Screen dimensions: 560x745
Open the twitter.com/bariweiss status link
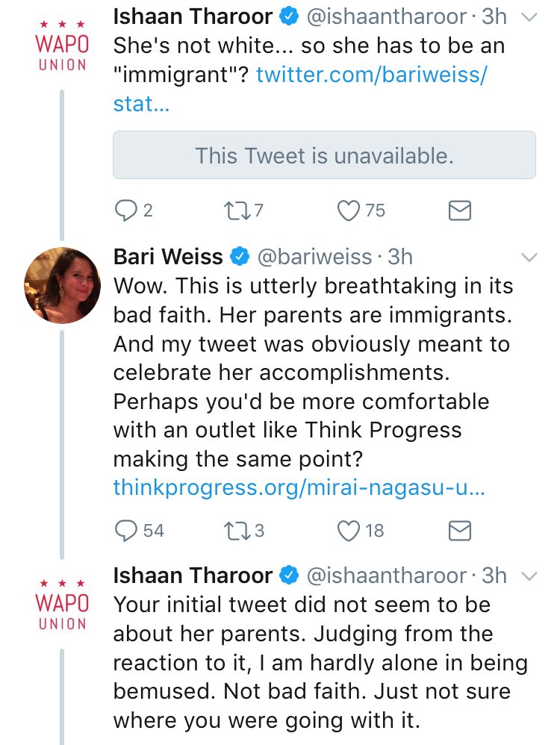pyautogui.click(x=371, y=75)
